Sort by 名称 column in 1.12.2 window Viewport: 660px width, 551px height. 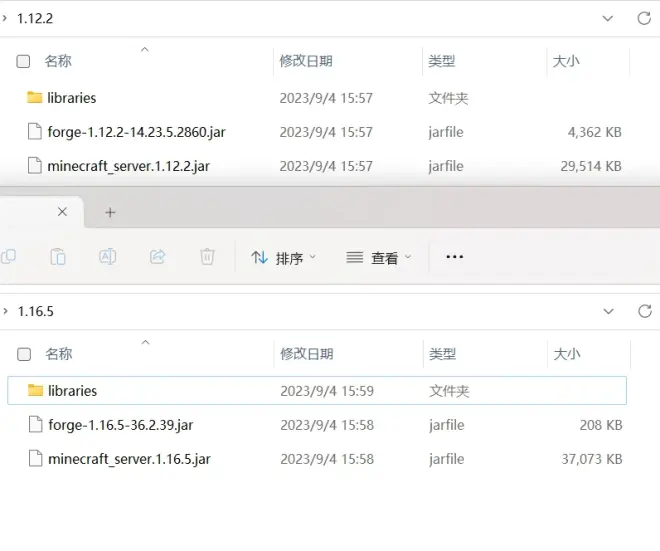58,61
